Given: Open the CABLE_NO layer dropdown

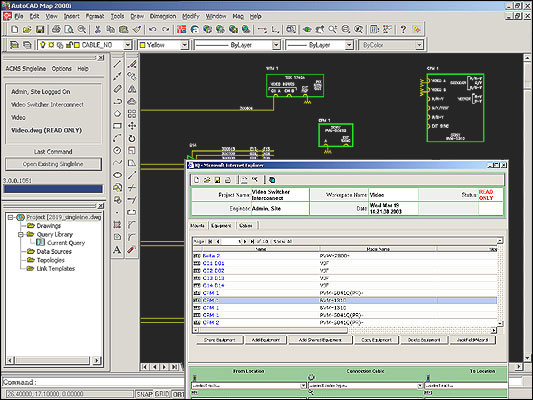Looking at the screenshot, I should tap(127, 45).
